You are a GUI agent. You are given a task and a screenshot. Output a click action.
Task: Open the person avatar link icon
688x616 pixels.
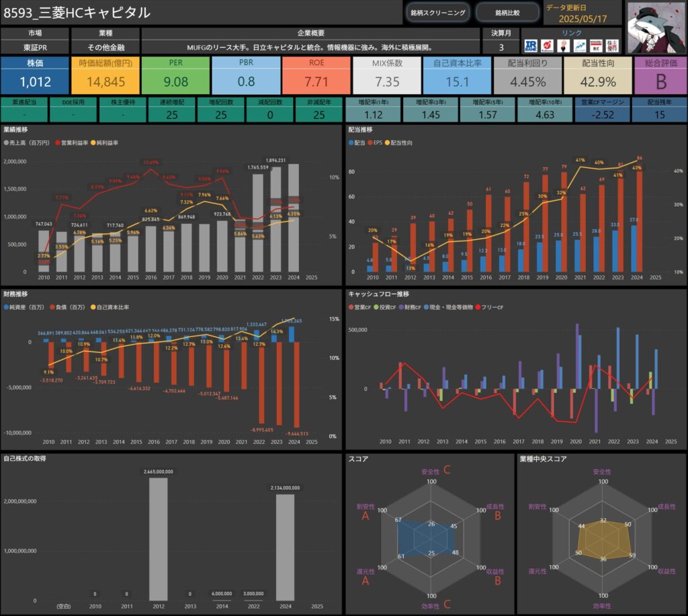coord(564,46)
